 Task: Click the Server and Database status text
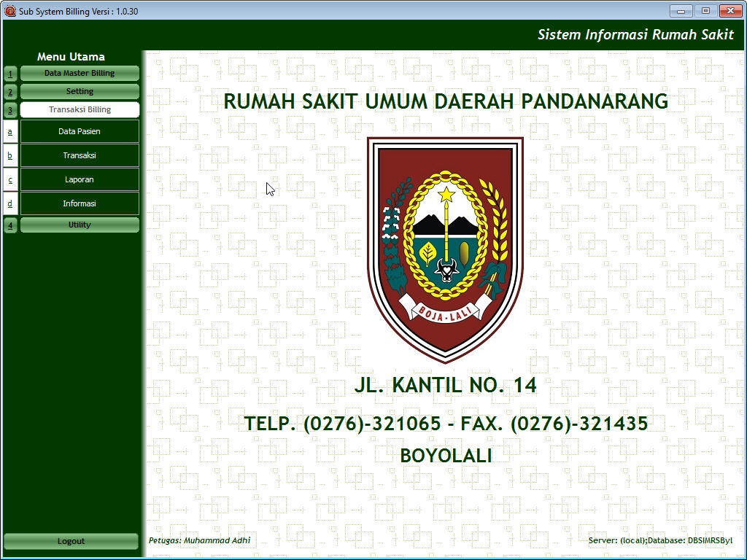[x=660, y=540]
